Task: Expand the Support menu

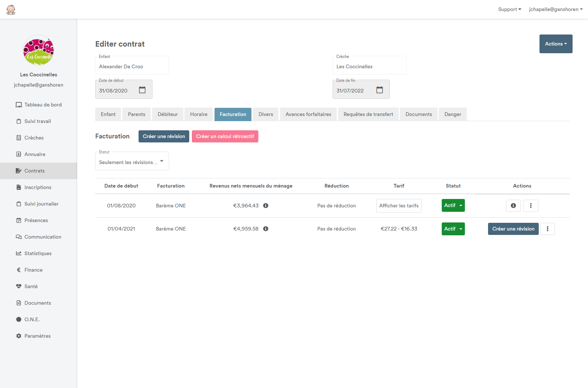Action: [x=509, y=10]
